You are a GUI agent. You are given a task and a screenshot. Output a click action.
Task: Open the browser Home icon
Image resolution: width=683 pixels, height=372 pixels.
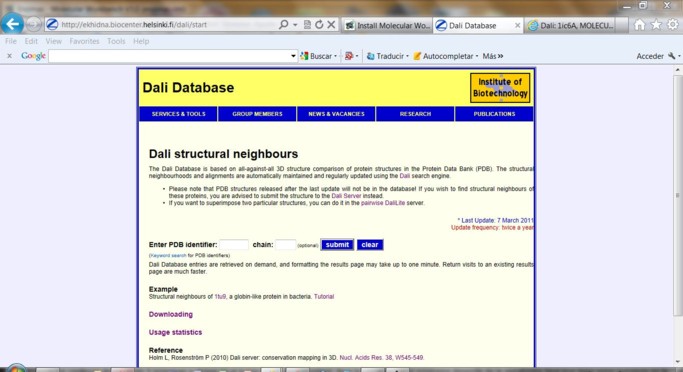tap(639, 25)
